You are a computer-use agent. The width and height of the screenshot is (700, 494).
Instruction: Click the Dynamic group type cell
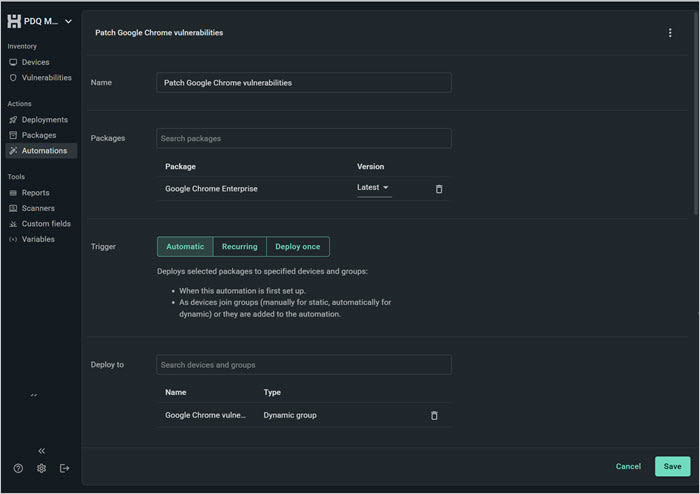(x=290, y=415)
